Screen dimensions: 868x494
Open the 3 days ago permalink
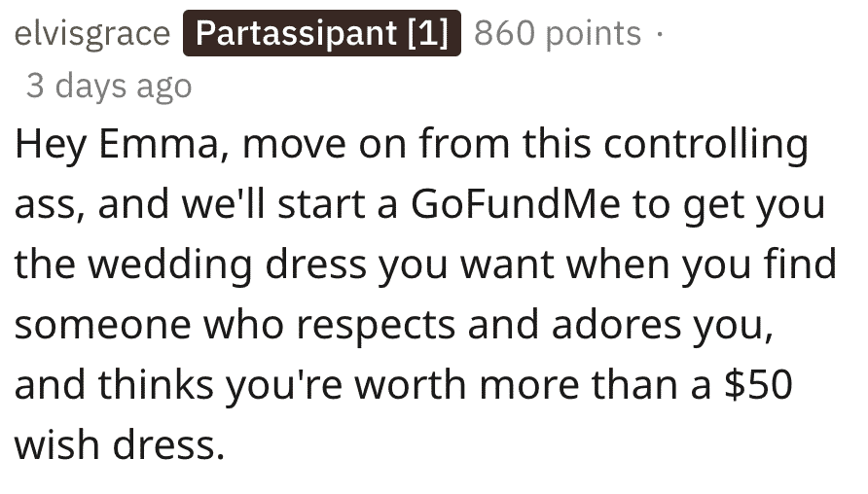coord(109,86)
